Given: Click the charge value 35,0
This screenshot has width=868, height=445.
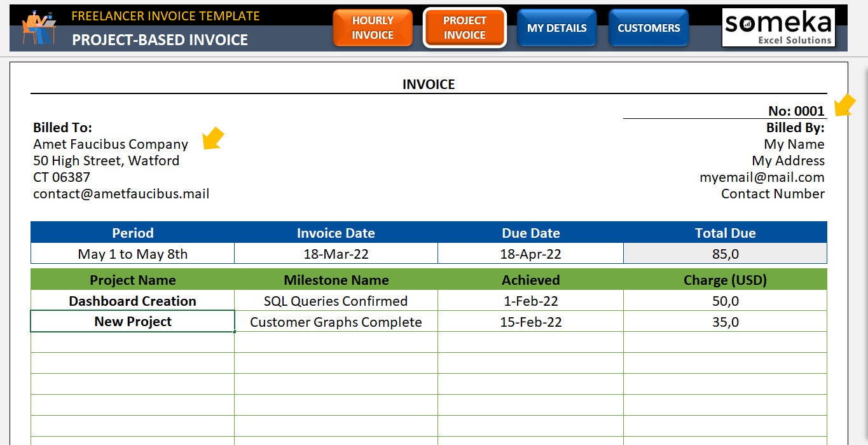Looking at the screenshot, I should [x=725, y=322].
